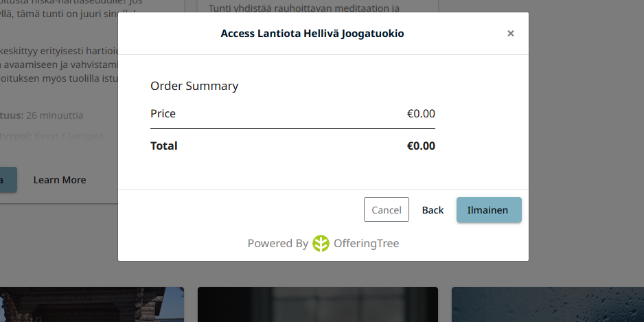This screenshot has height=322, width=644.
Task: Click the partially hidden teal button behind dialog
Action: [x=8, y=180]
